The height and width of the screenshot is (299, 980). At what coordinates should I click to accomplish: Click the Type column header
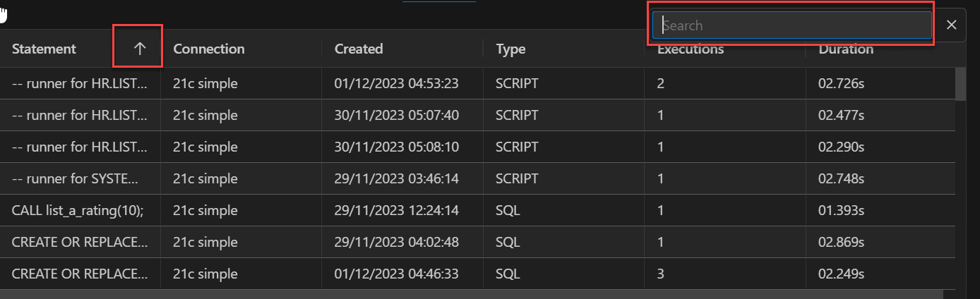click(510, 49)
